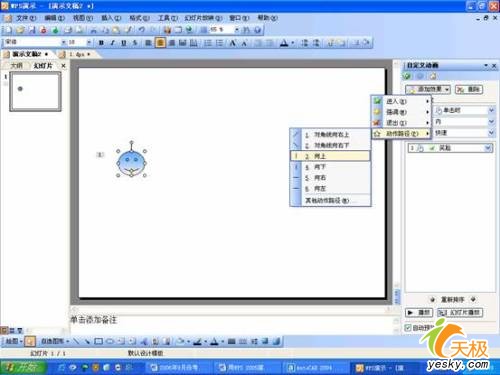Select motion path item 3 Up
Viewport: 500px width, 375px height.
pos(330,156)
